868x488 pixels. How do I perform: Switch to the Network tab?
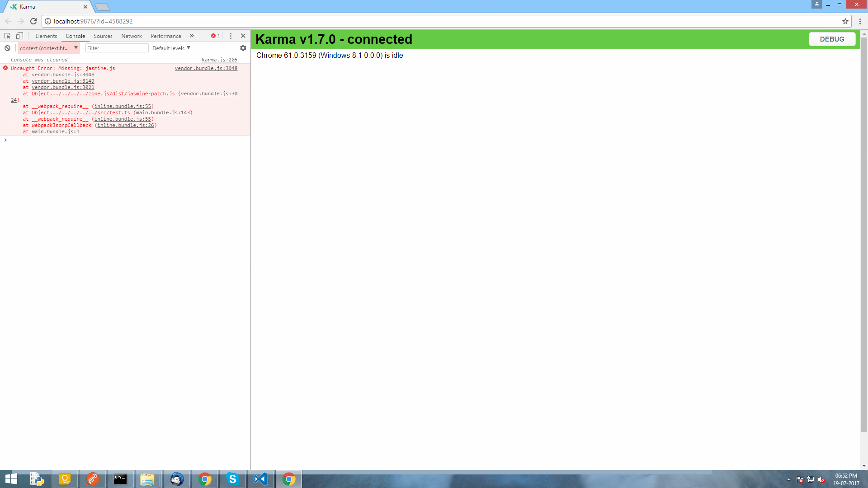point(131,36)
